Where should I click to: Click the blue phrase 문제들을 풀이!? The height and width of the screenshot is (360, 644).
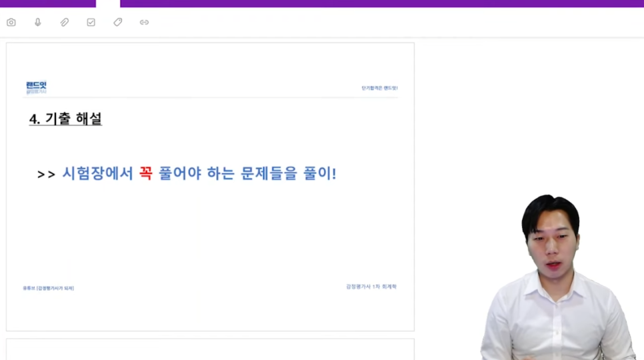pyautogui.click(x=288, y=173)
